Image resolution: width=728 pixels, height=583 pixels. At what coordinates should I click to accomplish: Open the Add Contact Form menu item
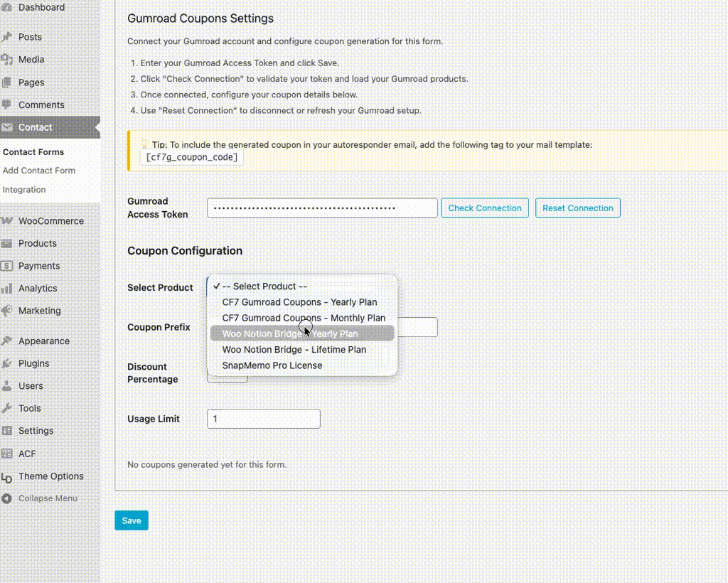(39, 171)
